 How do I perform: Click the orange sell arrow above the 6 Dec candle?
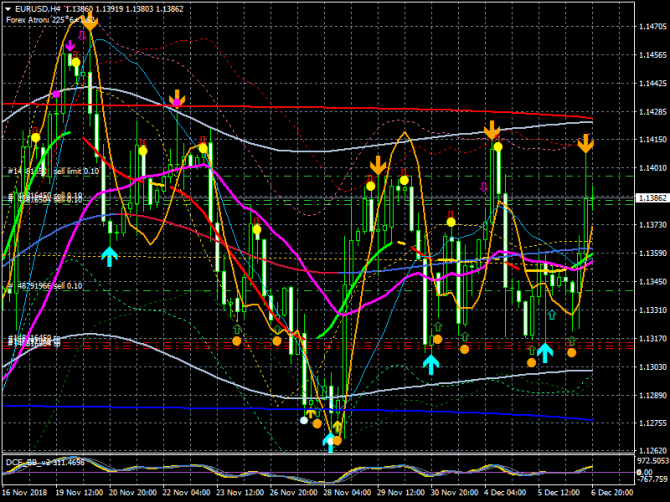pyautogui.click(x=586, y=144)
